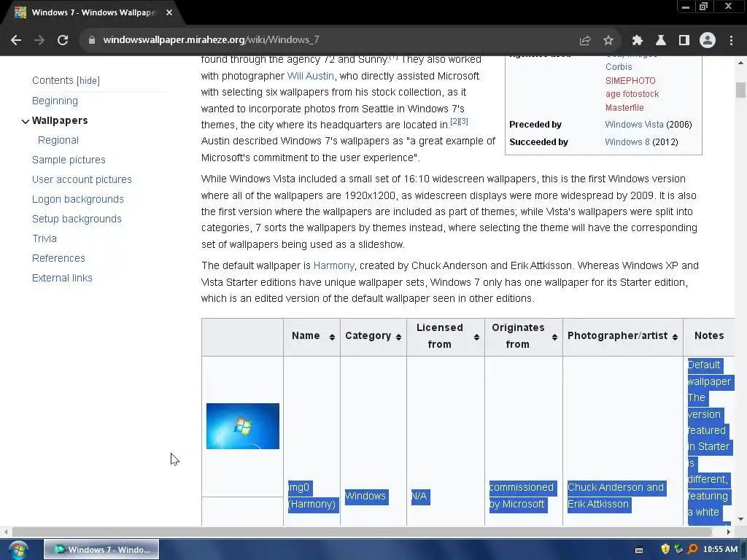Open the magnifier search tray icon

point(693,549)
